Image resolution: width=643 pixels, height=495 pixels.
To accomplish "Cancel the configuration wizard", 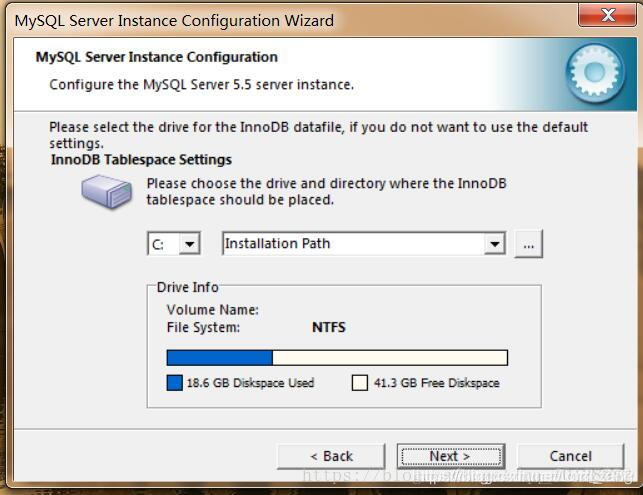I will point(570,456).
